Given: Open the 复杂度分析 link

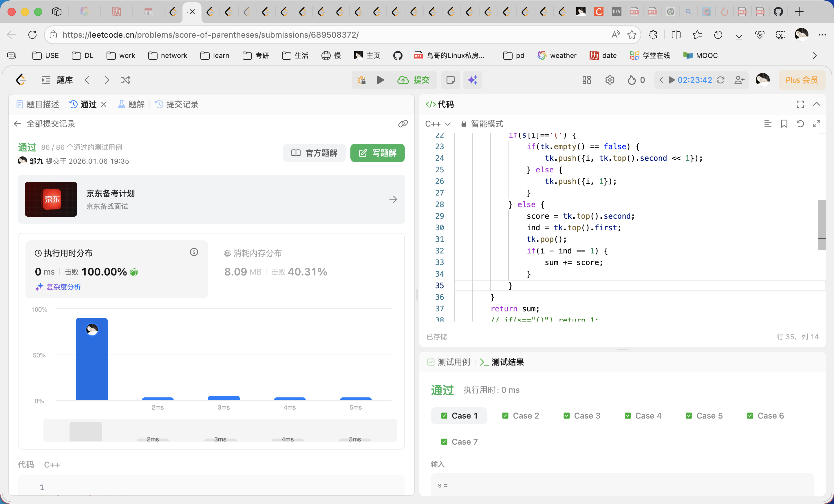Looking at the screenshot, I should click(x=63, y=287).
